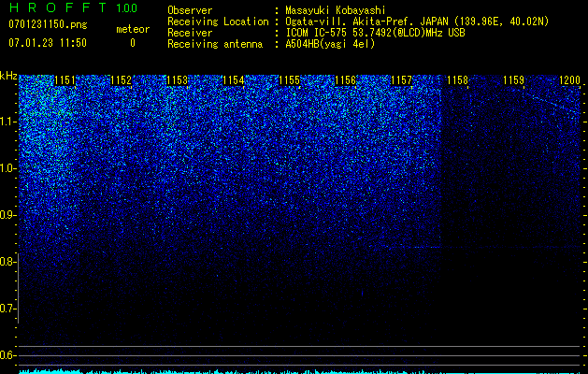Click the Ogata-vill. Akita-Pref. JAPAN location text
Screen dimensions: 588x374
pyautogui.click(x=417, y=22)
